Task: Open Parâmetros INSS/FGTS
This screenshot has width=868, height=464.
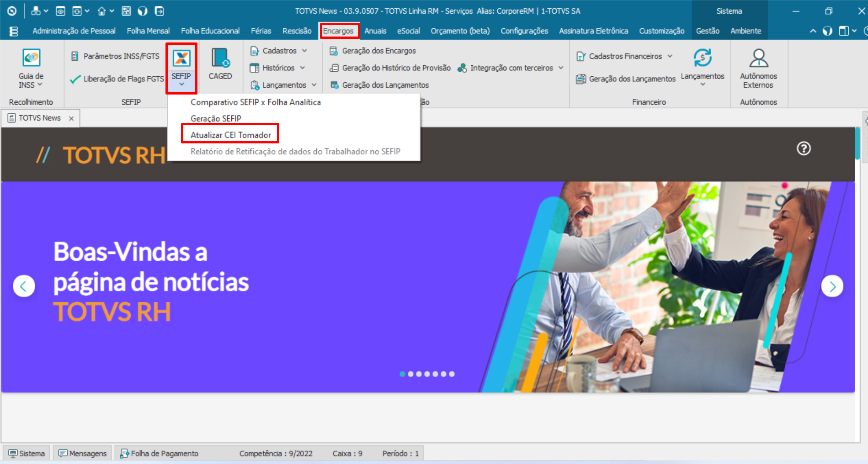Action: point(116,56)
